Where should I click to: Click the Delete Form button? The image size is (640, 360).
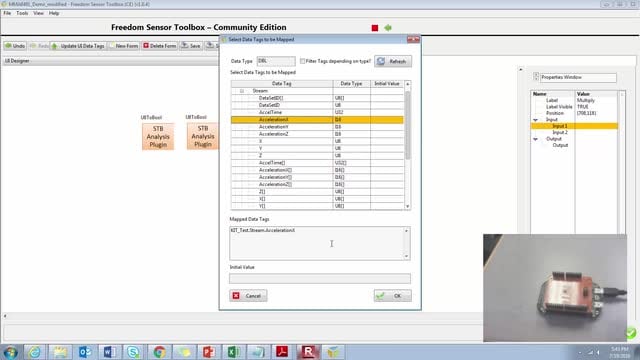point(160,46)
